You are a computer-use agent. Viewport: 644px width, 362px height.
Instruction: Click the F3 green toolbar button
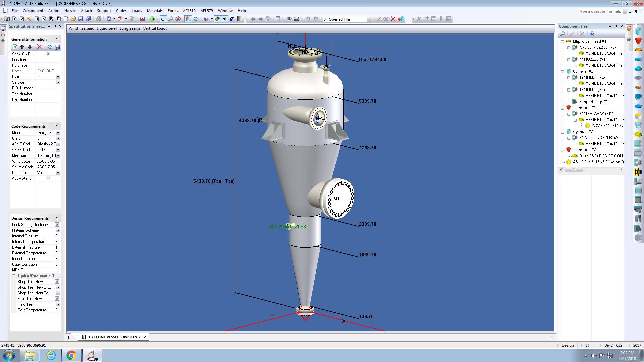point(152,19)
